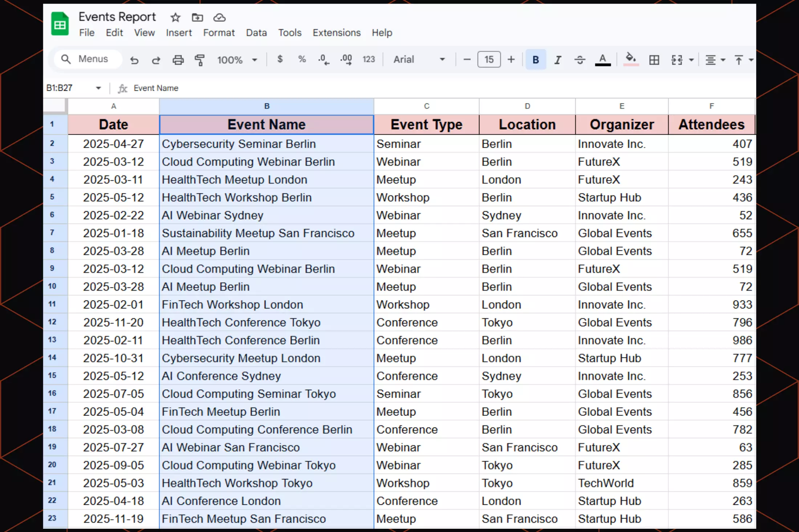Click the print icon
Viewport: 799px width, 532px height.
[178, 60]
